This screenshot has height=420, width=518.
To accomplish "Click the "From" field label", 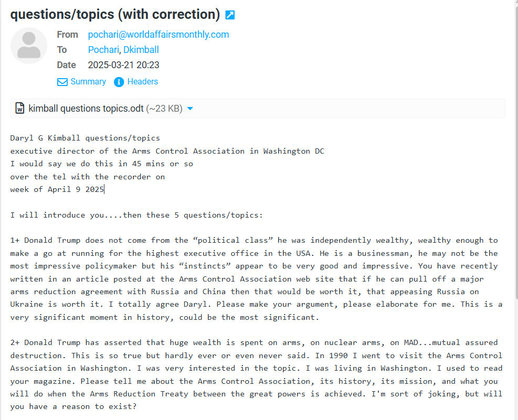I will click(x=67, y=35).
